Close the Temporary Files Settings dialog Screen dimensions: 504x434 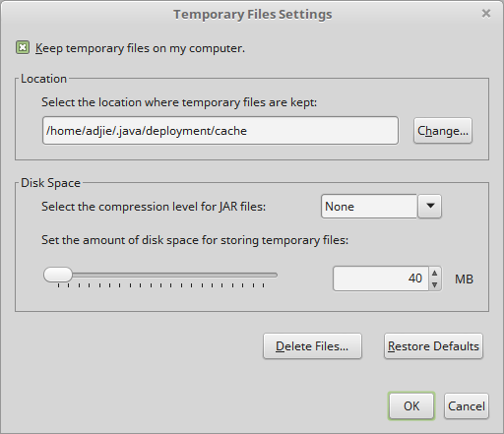pyautogui.click(x=486, y=14)
